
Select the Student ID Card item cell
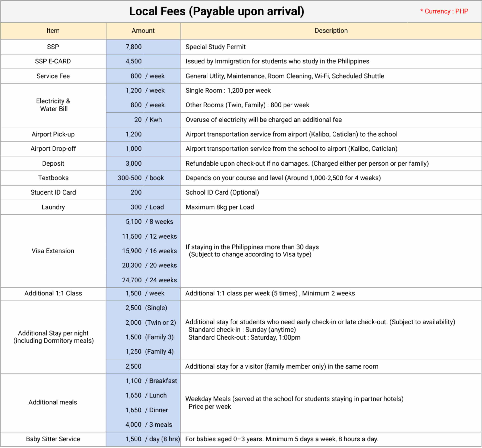(53, 192)
